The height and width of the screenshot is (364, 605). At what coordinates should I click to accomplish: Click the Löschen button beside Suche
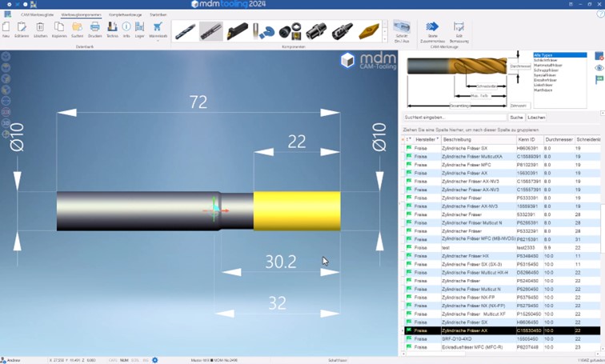click(x=536, y=118)
